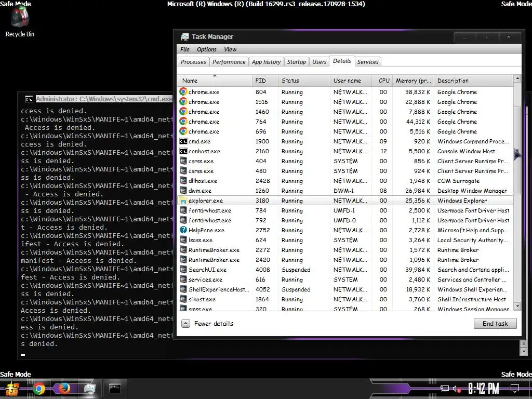
Task: Click the lsass.exe process icon
Action: [183, 240]
